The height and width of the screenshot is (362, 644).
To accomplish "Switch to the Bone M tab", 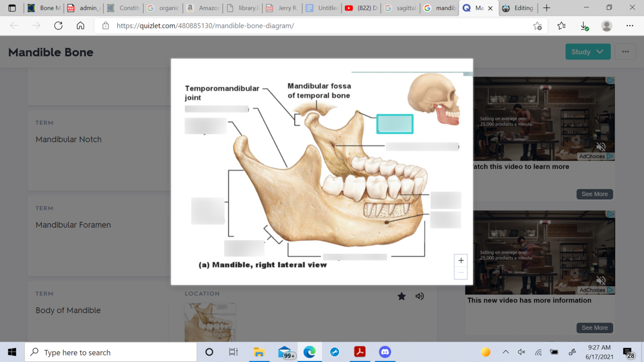I will coord(44,8).
